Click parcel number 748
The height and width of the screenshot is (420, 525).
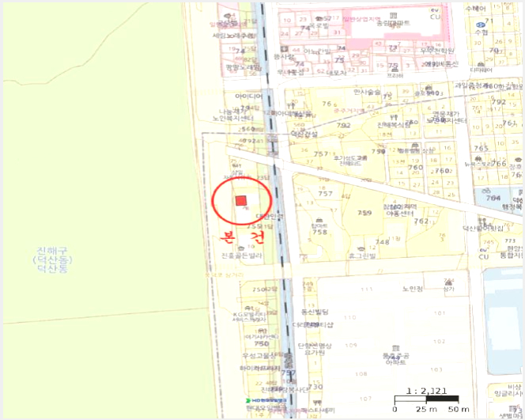383,242
